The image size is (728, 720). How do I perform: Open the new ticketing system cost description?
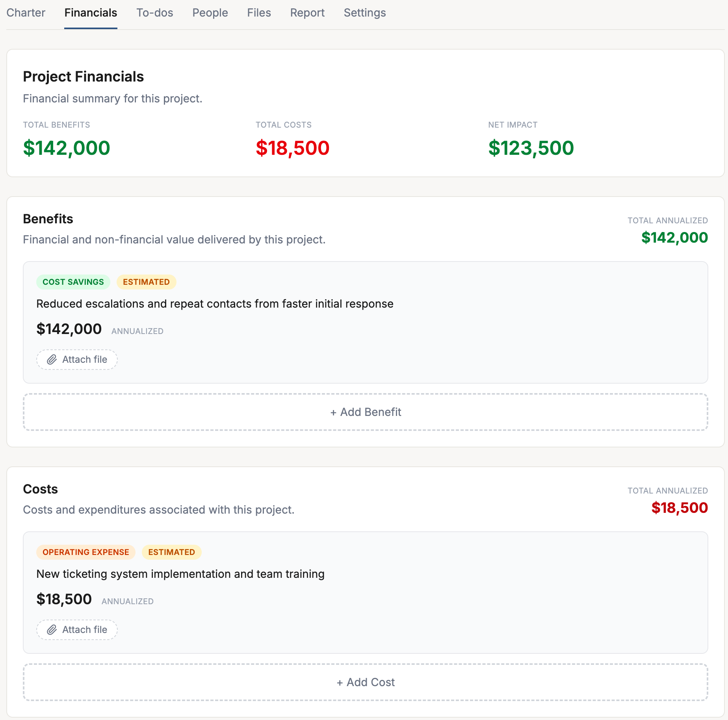(180, 574)
